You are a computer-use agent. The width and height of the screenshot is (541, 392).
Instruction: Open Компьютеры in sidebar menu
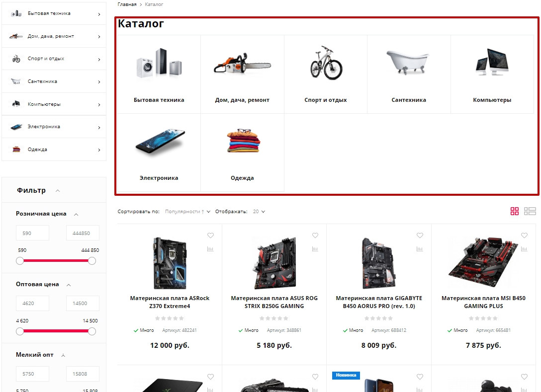(x=54, y=104)
